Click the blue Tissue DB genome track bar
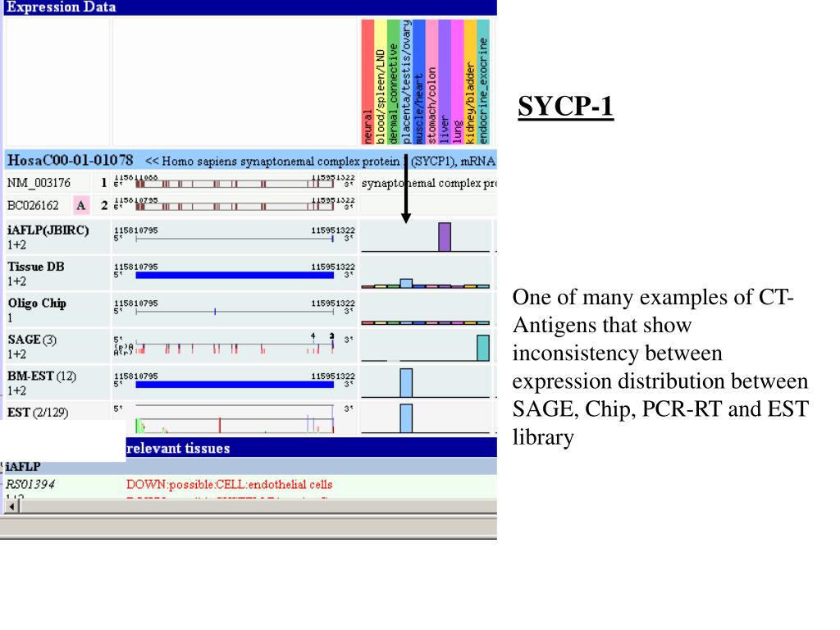 [235, 275]
